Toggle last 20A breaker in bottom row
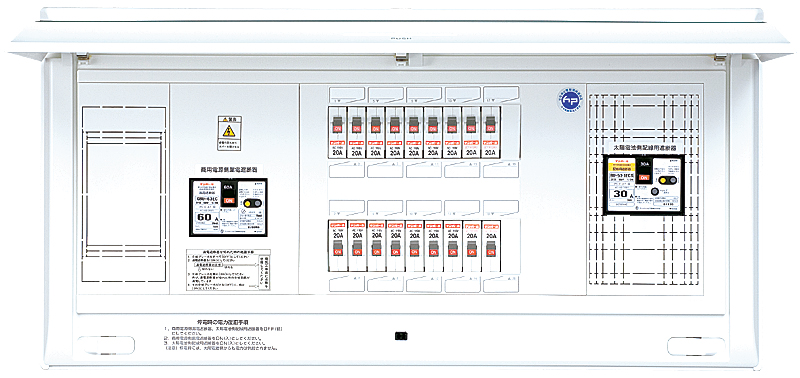The height and width of the screenshot is (378, 800). pos(490,248)
